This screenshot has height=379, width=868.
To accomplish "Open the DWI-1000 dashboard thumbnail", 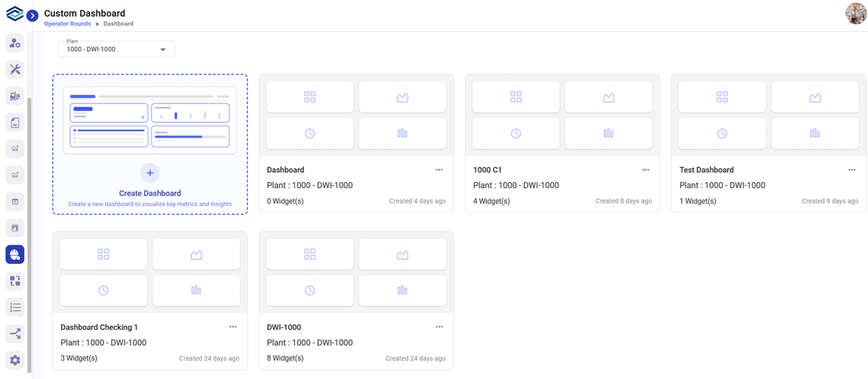I will 356,272.
